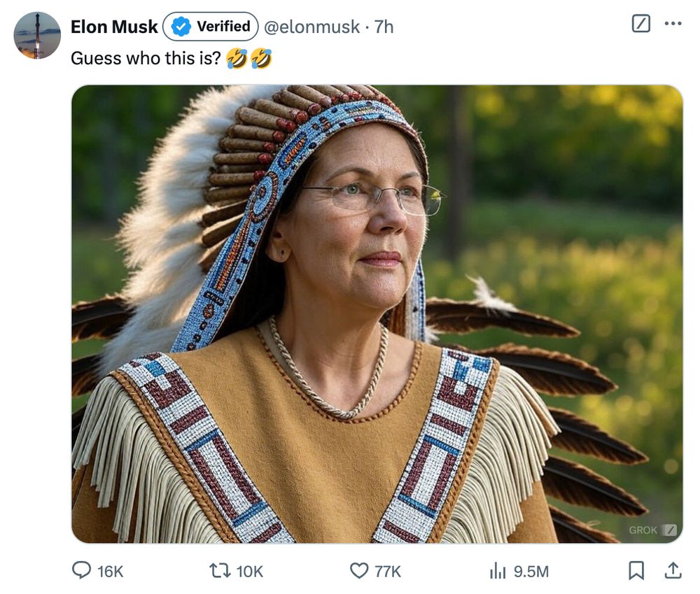Click the repost arrows icon
Screen dimensions: 700x594
pyautogui.click(x=220, y=570)
